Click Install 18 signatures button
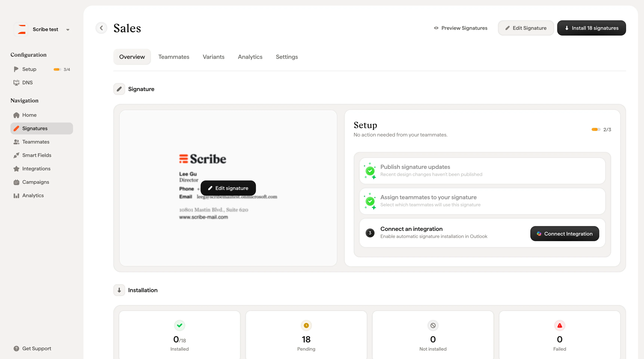644x359 pixels. 591,28
